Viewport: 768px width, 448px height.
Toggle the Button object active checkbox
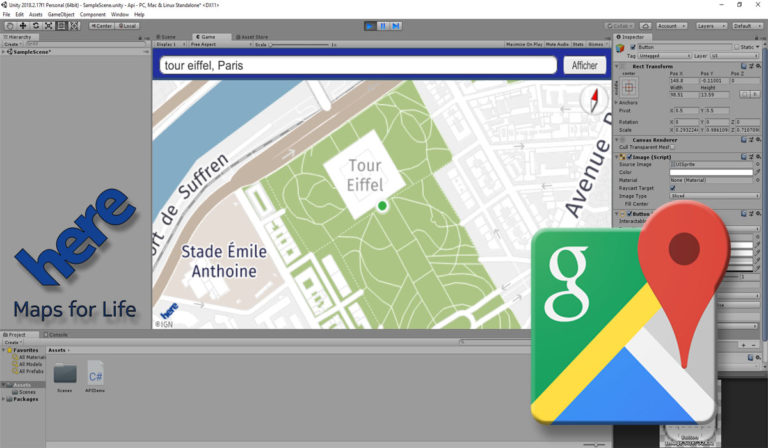point(632,47)
